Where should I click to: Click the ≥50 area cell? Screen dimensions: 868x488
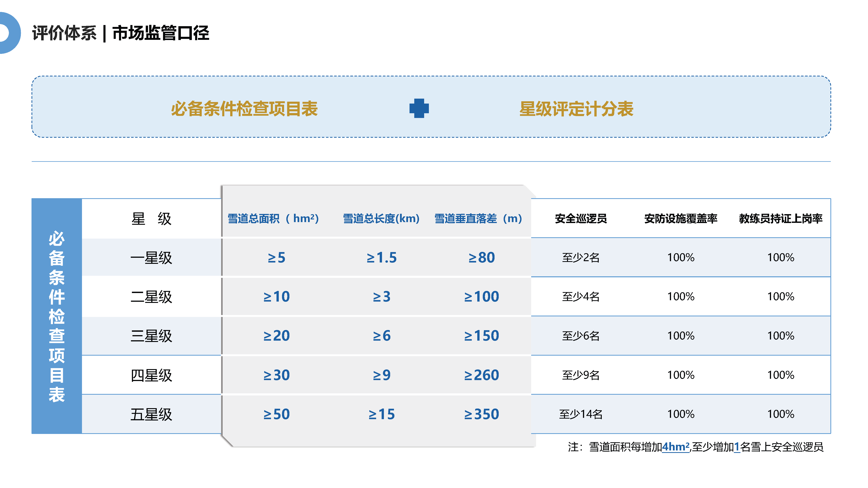[x=276, y=414]
